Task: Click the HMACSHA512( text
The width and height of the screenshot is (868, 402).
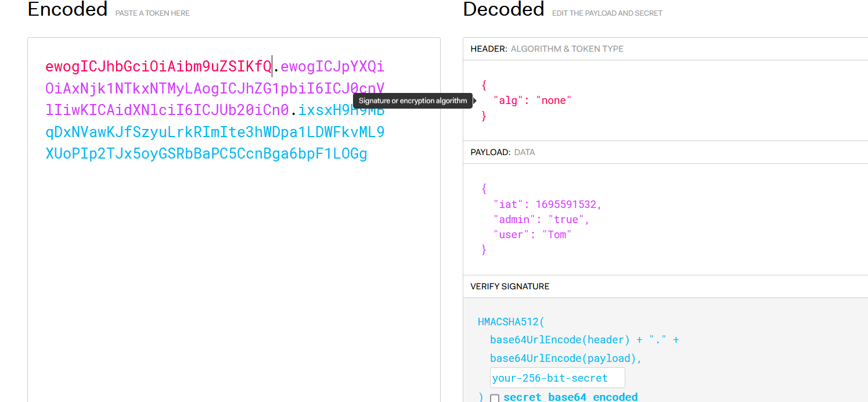Action: [x=512, y=322]
